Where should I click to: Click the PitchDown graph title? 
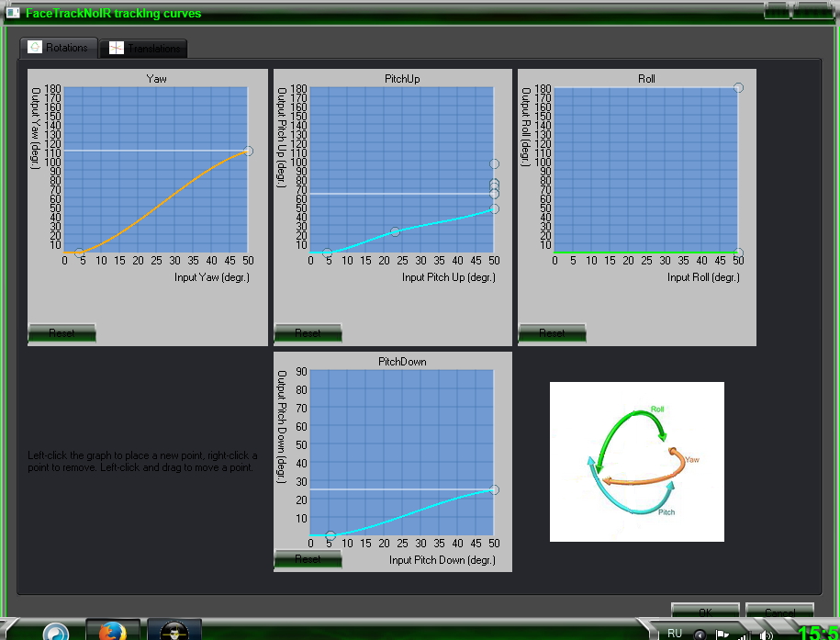pos(402,362)
